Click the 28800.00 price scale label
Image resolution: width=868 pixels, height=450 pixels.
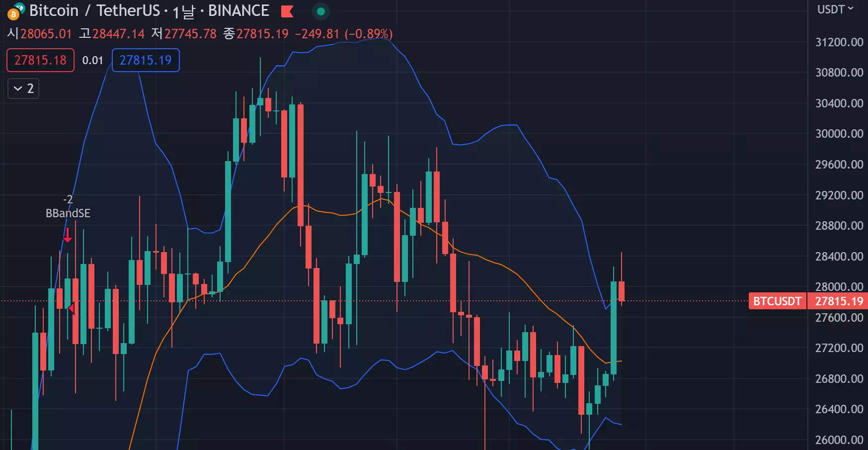click(x=839, y=226)
